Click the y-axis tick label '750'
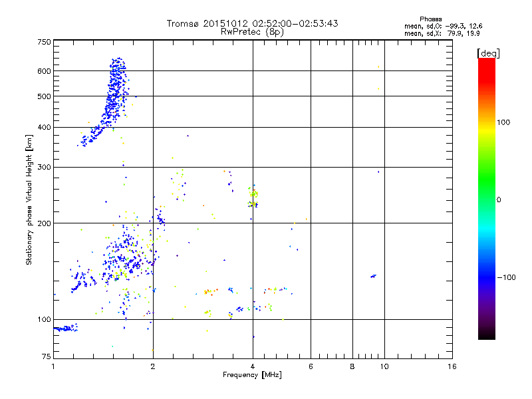Image resolution: width=532 pixels, height=399 pixels. tap(44, 42)
